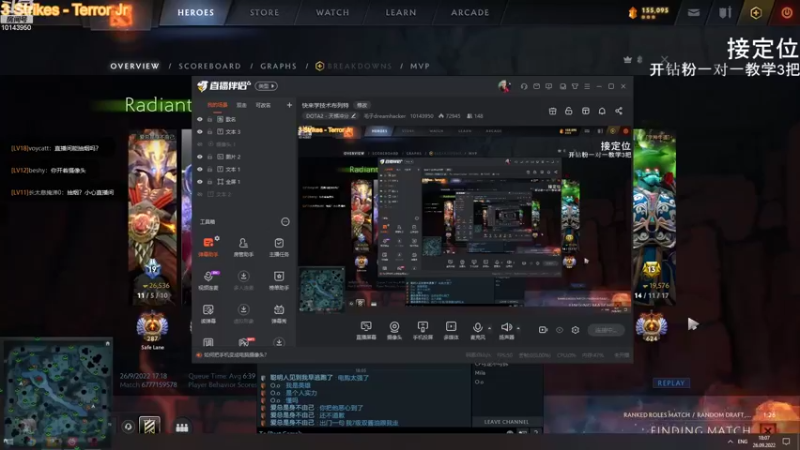Open the WATCH tab
Screen dimensions: 800x450
(x=333, y=12)
